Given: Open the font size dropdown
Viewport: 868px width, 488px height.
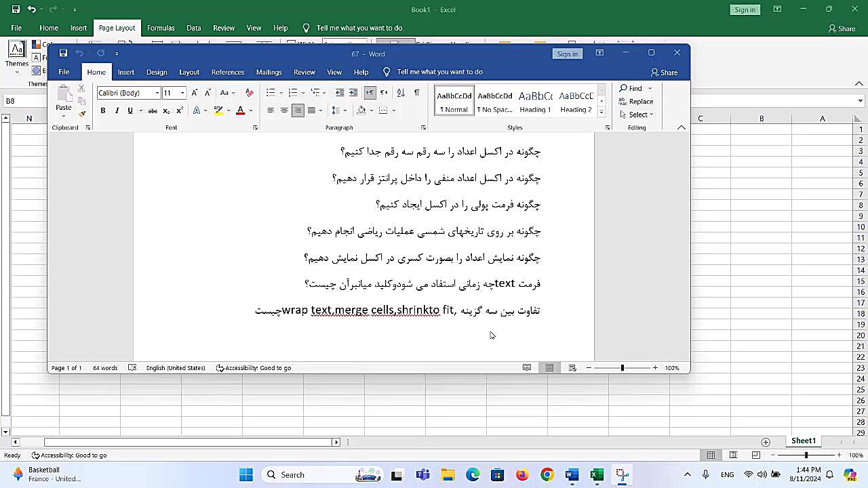Looking at the screenshot, I should coord(182,93).
